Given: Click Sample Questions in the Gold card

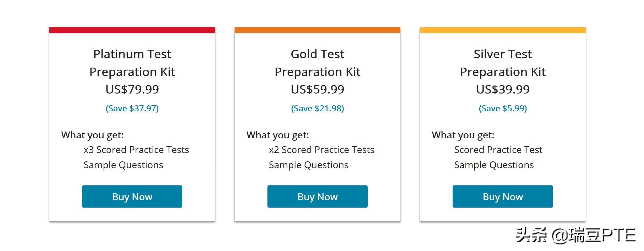Looking at the screenshot, I should point(308,165).
